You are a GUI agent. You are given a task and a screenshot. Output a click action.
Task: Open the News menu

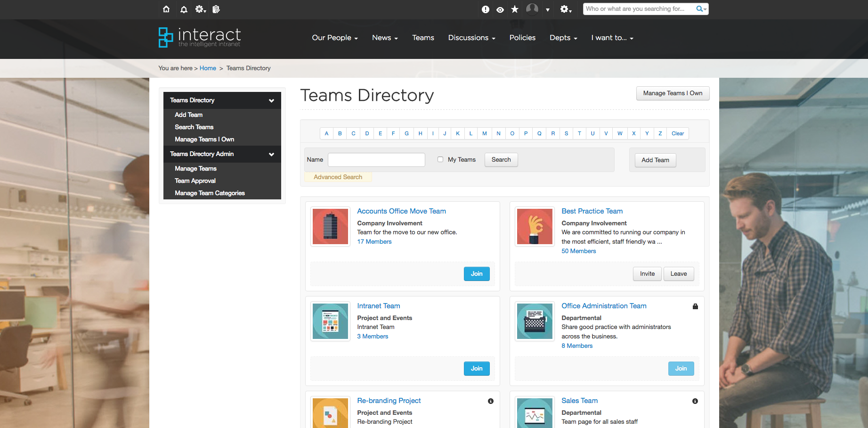coord(385,38)
